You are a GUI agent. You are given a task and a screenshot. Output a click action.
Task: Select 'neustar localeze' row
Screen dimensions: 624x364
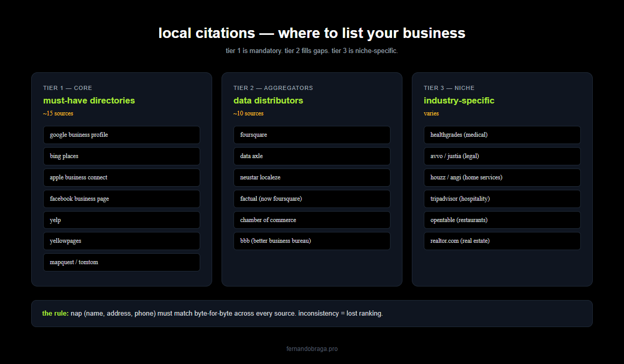click(312, 177)
